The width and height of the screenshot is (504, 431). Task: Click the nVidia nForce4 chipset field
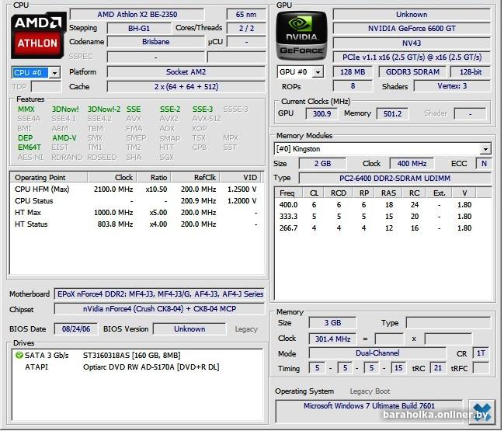160,309
